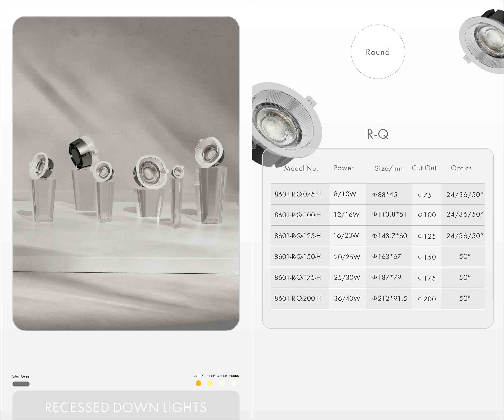Viewport: 504px width, 420px height.
Task: Click the Optics column header
Action: (x=461, y=168)
